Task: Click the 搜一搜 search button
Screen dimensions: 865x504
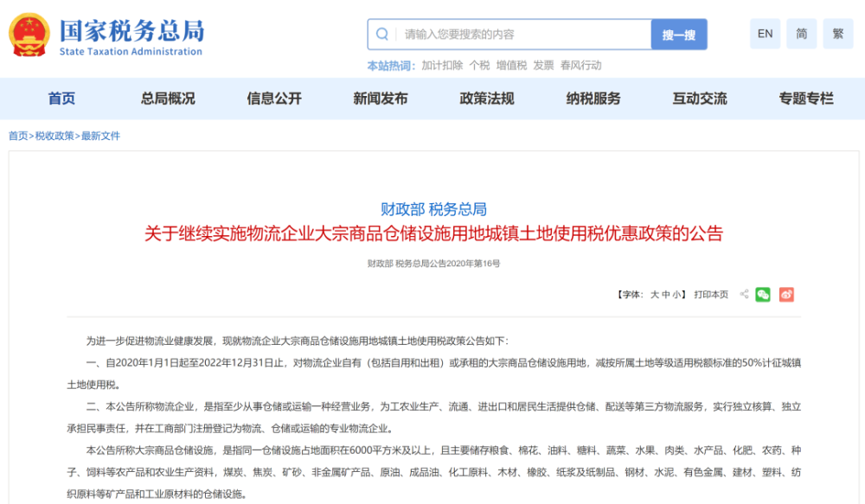Action: 679,35
